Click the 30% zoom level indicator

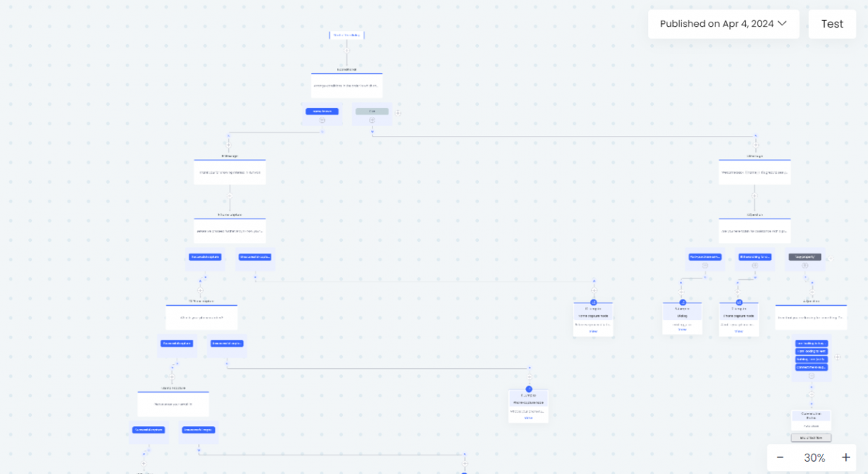click(x=814, y=457)
